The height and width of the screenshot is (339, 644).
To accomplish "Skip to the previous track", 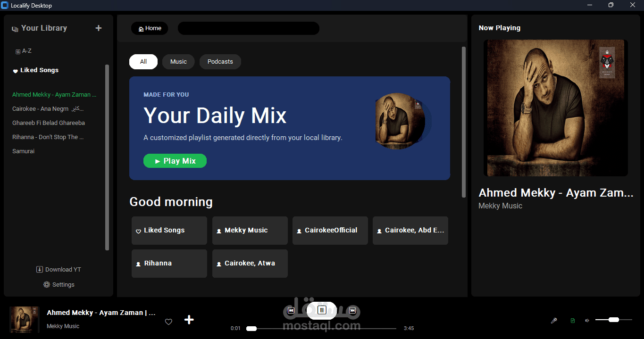I will coord(291,310).
